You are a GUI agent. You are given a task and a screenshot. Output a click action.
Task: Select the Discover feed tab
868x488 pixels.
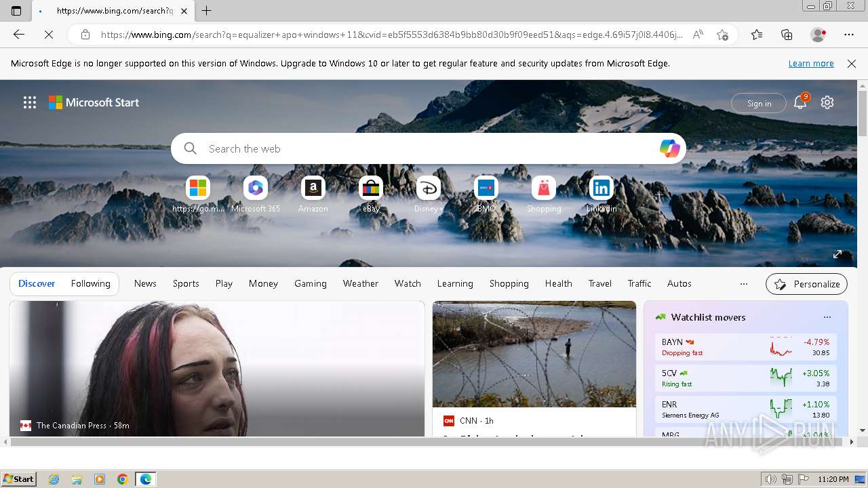click(37, 284)
